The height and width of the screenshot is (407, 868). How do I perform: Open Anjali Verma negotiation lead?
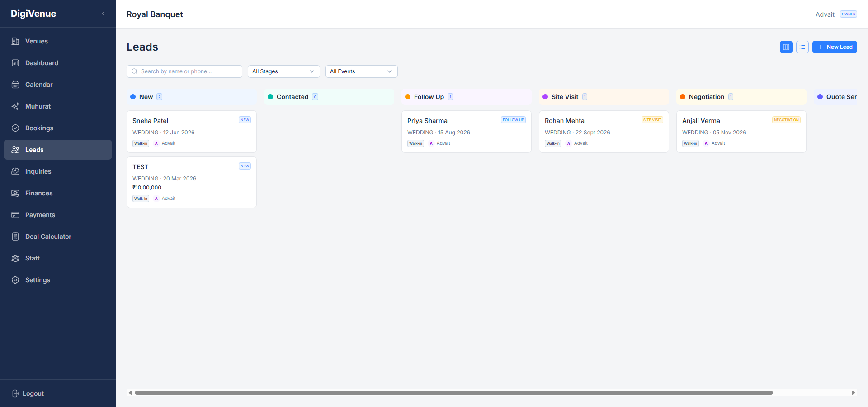click(x=741, y=132)
